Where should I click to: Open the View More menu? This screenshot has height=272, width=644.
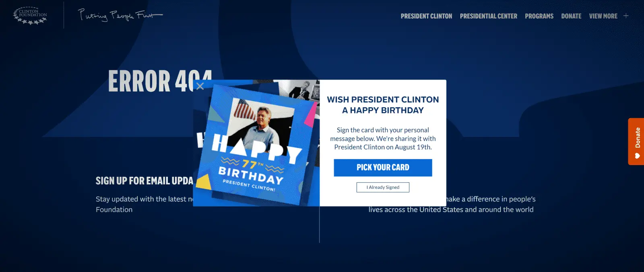tap(603, 16)
